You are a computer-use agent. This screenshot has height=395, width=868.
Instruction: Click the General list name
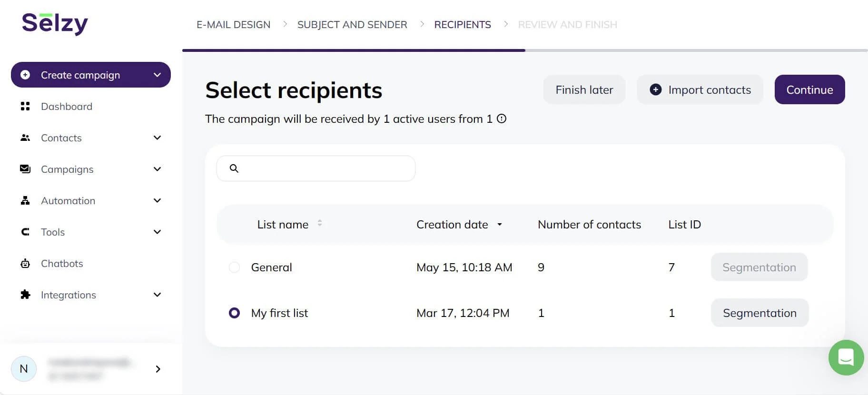pos(272,267)
